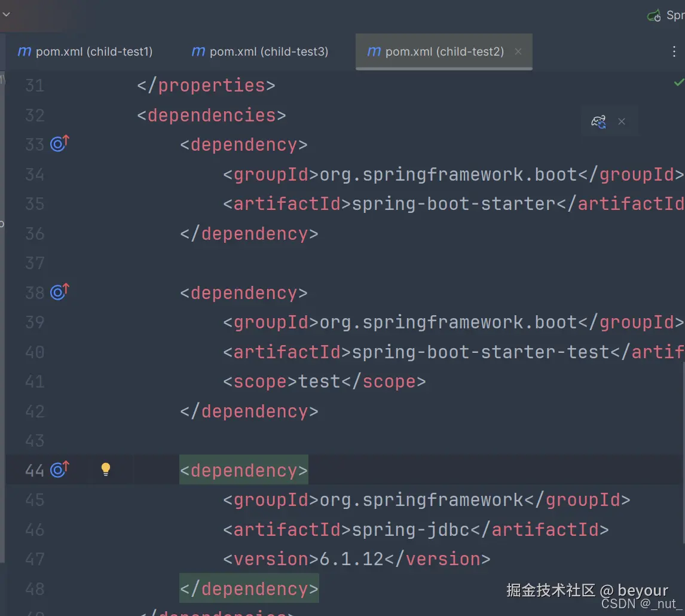Click groupId org.springframework.boot on line 39
This screenshot has width=685, height=616.
[x=453, y=322]
